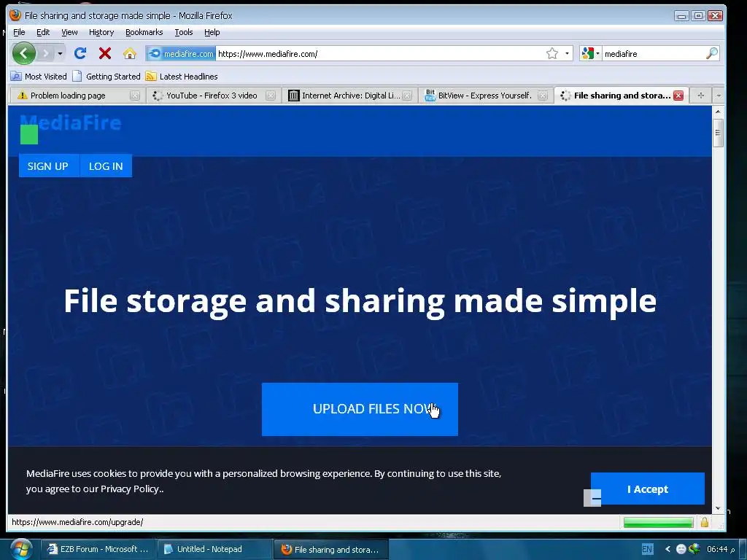Viewport: 747px width, 560px height.
Task: Bookmark this page with the star icon
Action: click(x=552, y=53)
